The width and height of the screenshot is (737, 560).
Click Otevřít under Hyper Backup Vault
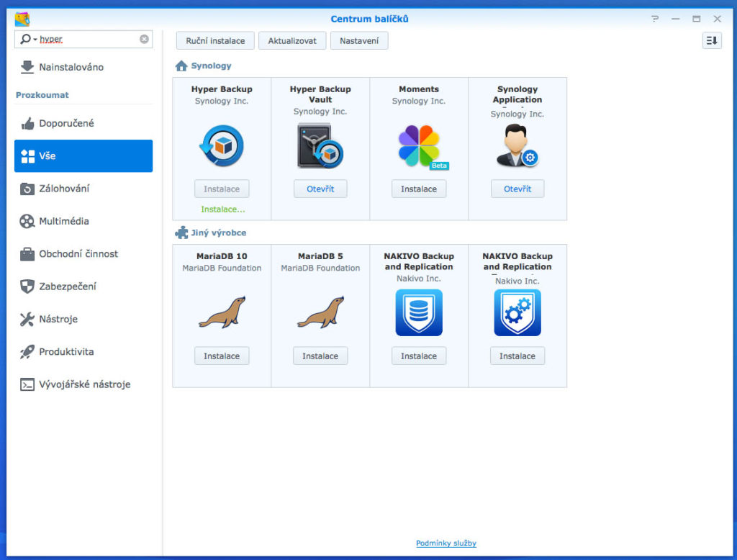[x=320, y=189]
